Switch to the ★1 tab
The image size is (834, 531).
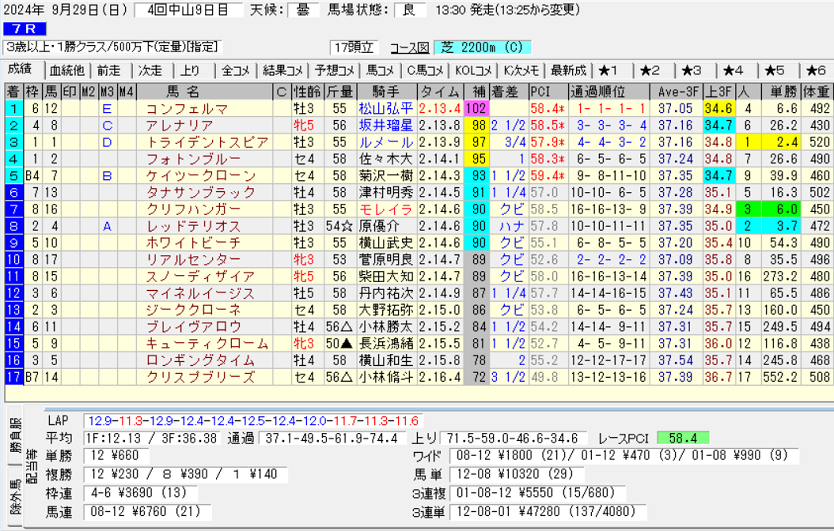pos(609,70)
